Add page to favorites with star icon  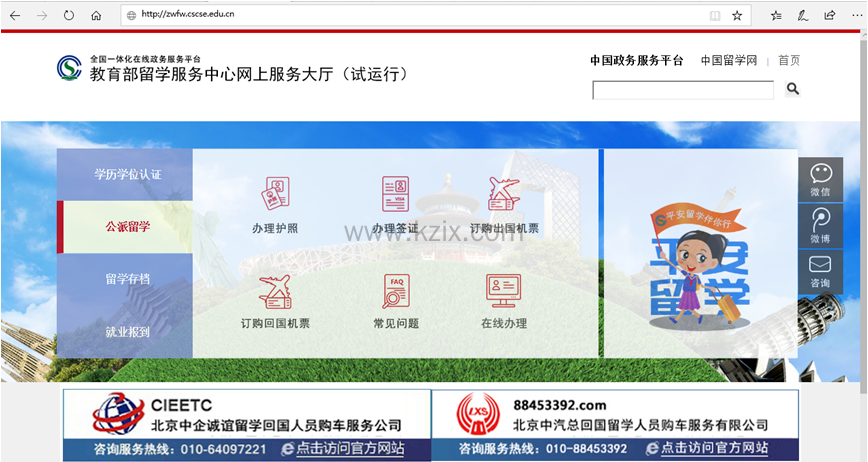tap(737, 15)
